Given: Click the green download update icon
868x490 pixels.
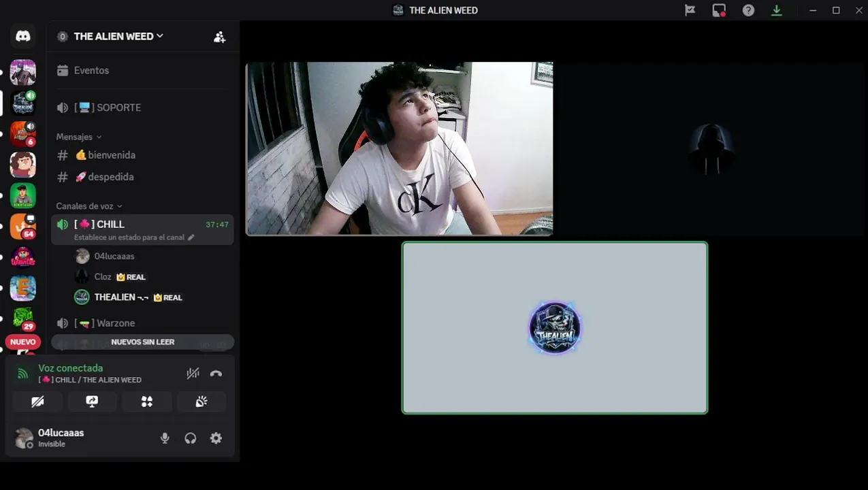Looking at the screenshot, I should coord(776,10).
